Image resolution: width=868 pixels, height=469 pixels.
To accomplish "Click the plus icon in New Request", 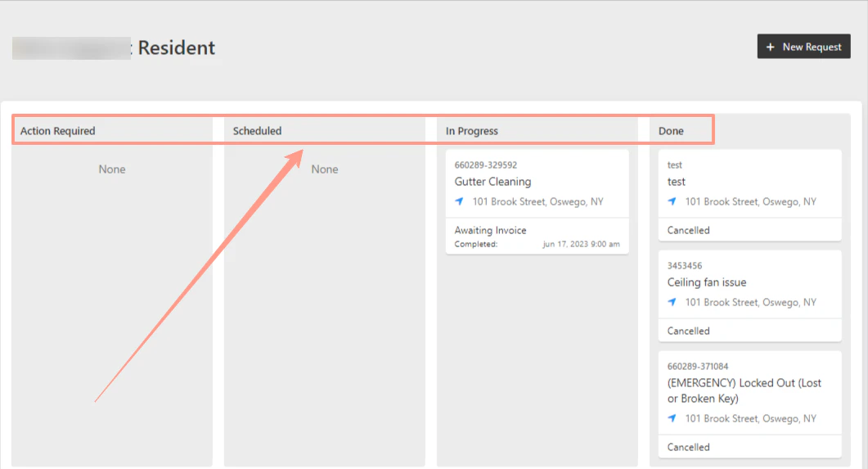I will [770, 47].
